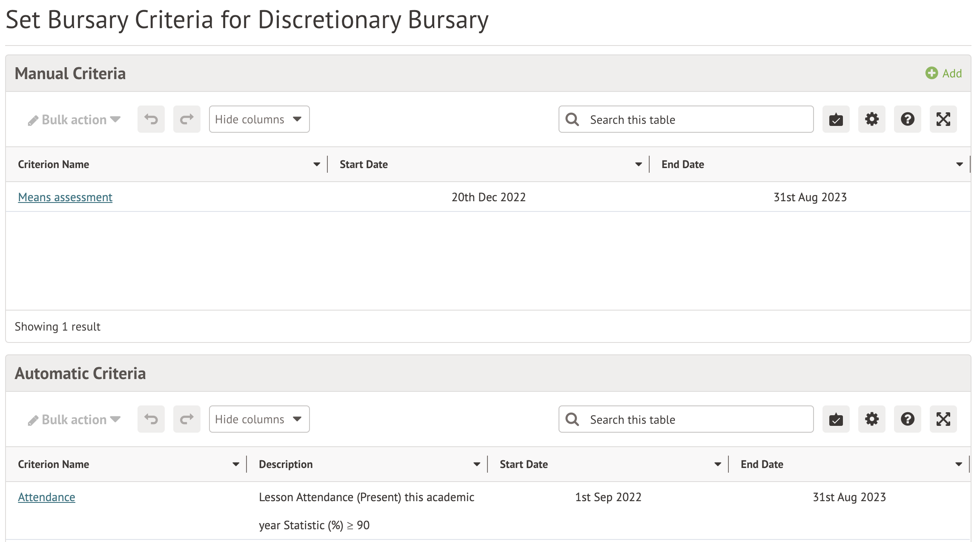This screenshot has height=542, width=980.
Task: Click undo icon in Automatic Criteria toolbar
Action: tap(151, 419)
